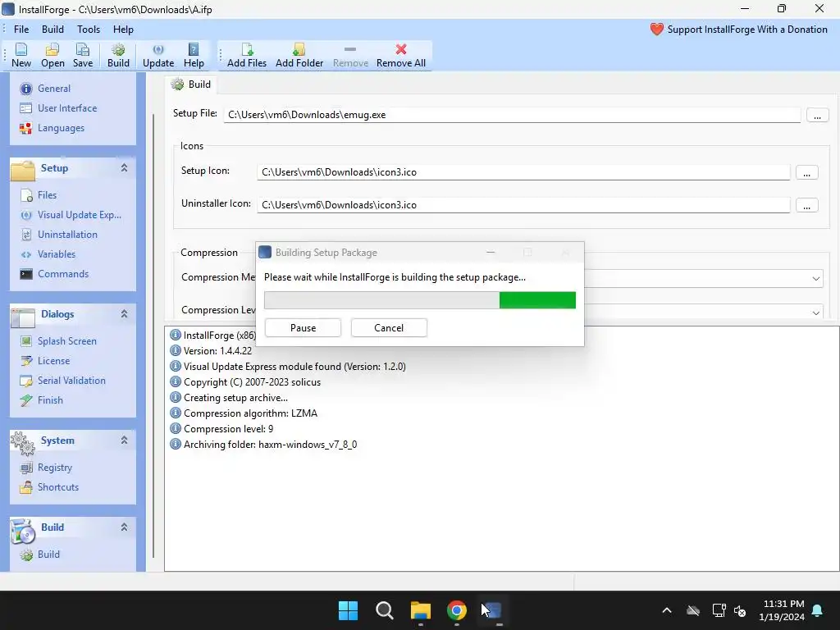This screenshot has height=630, width=840.
Task: Select the log line 'Version: 1.4.4.22'
Action: click(211, 351)
